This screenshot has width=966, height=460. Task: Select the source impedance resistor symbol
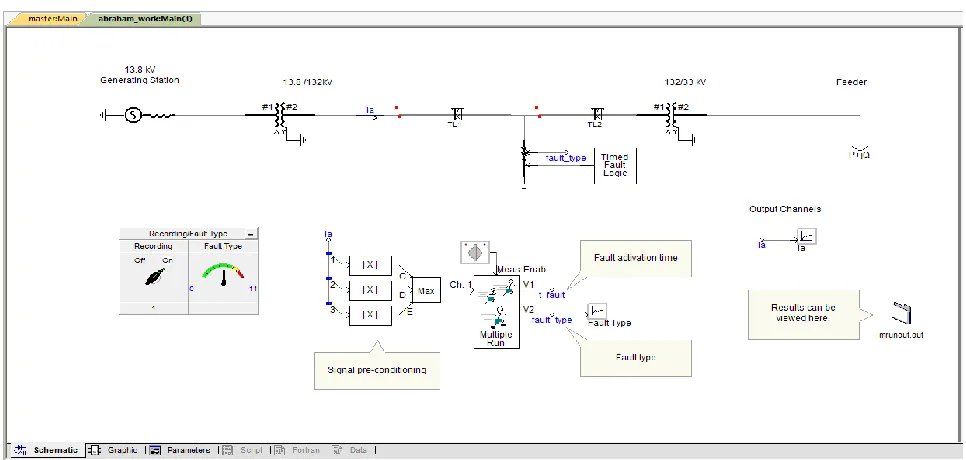point(161,115)
